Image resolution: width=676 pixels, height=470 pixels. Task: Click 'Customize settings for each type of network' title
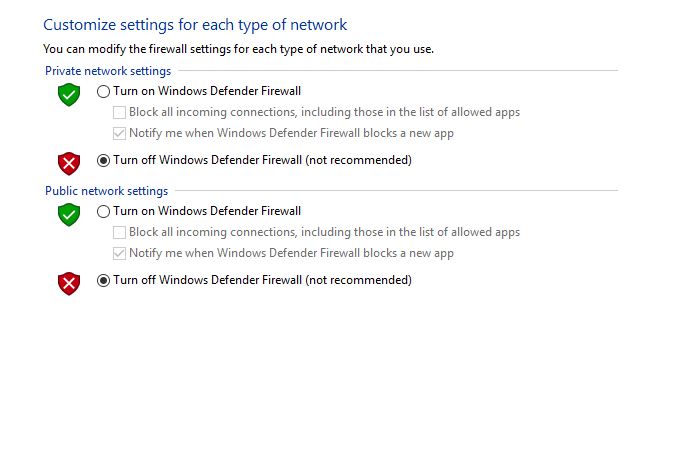click(x=195, y=24)
